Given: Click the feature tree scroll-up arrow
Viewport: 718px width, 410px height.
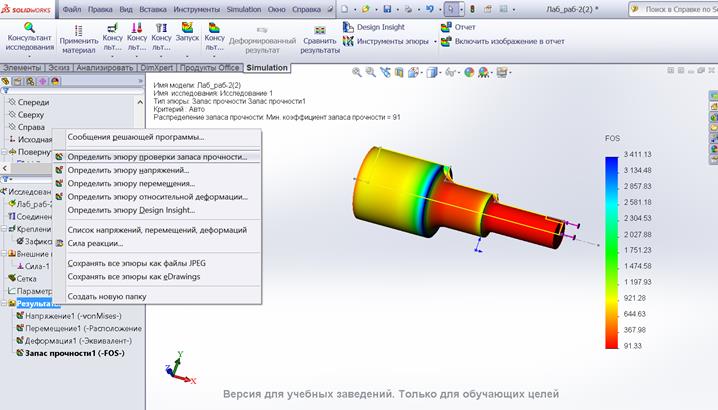Looking at the screenshot, I should [140, 102].
